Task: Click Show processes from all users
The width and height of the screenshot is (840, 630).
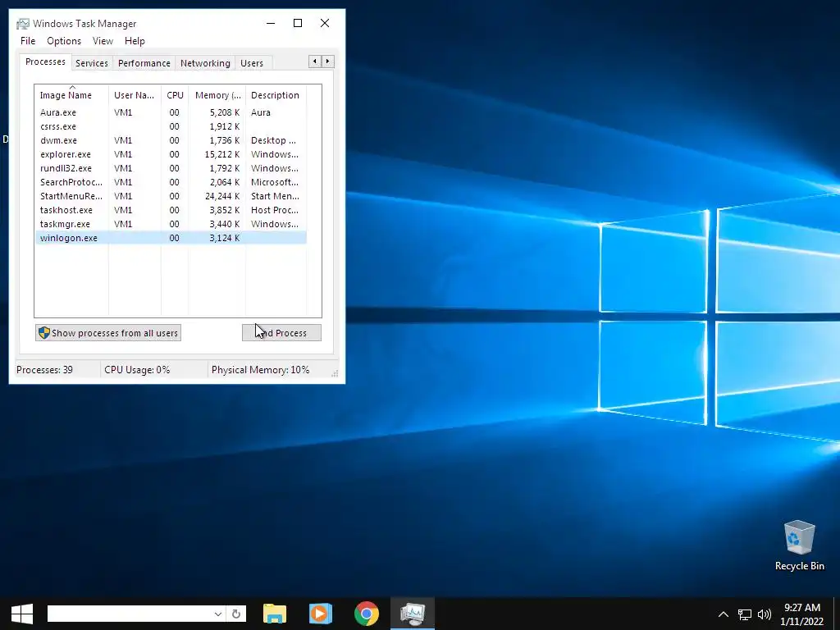Action: coord(108,333)
